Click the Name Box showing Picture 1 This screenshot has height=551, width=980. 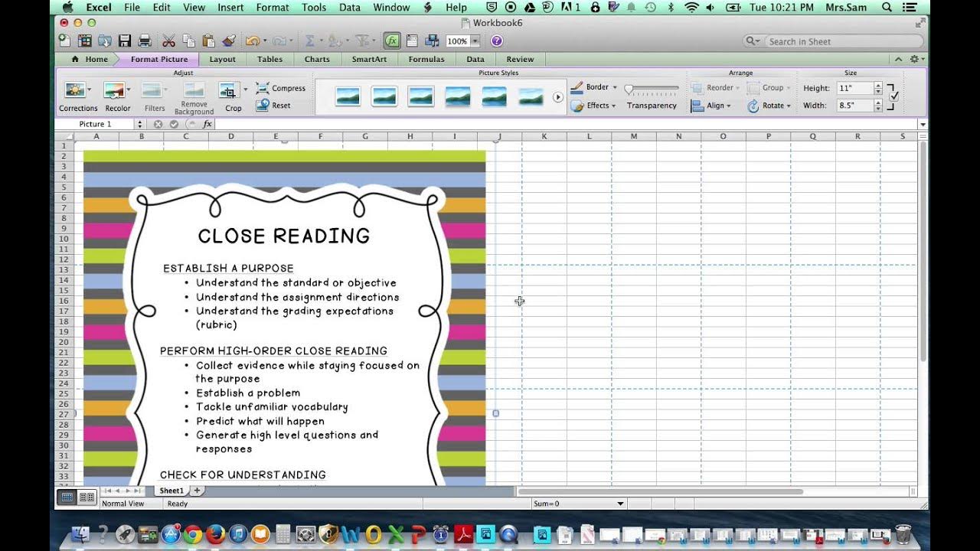click(96, 124)
